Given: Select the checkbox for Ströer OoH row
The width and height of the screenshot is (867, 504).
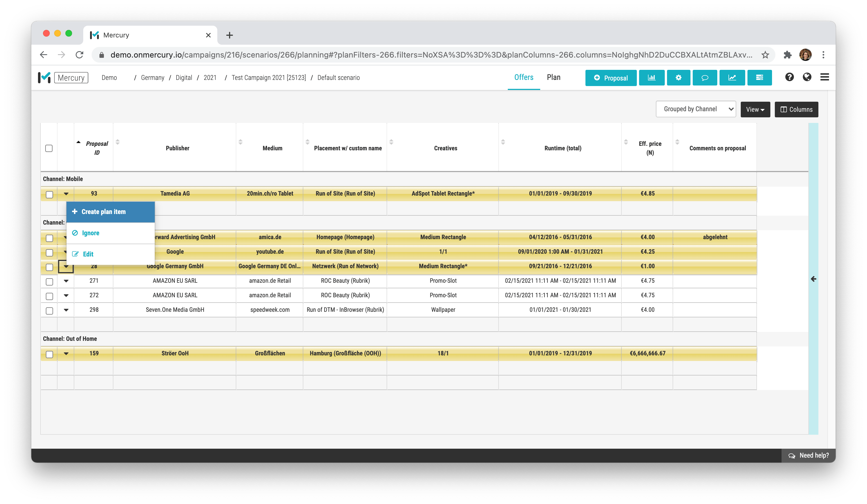Looking at the screenshot, I should coord(49,354).
